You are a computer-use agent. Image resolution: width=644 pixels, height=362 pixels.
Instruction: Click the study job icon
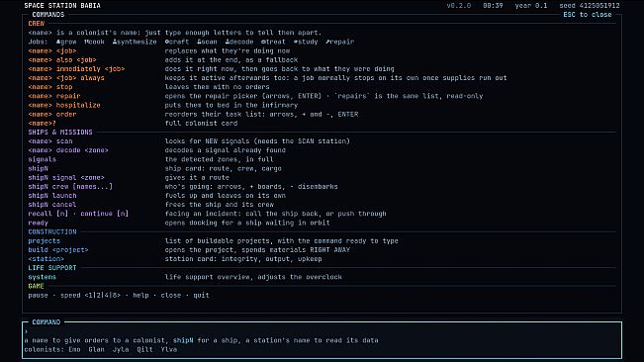click(x=296, y=42)
